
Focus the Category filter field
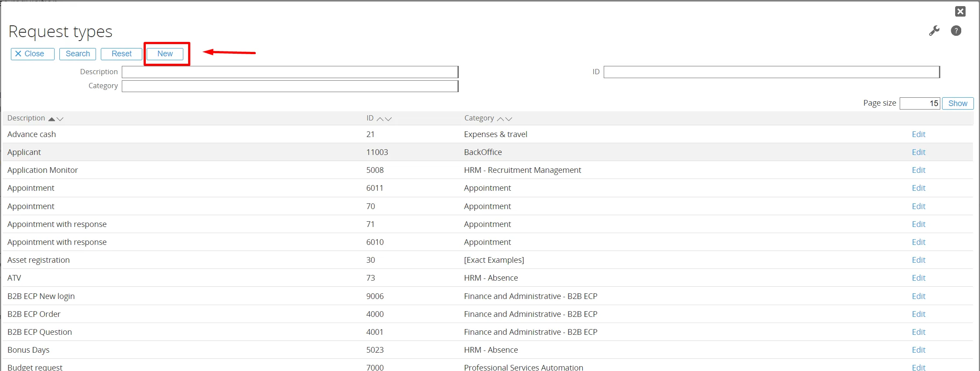click(x=290, y=86)
